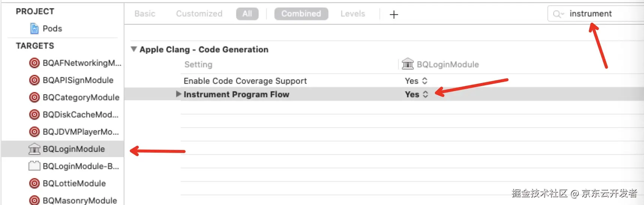The image size is (644, 205).
Task: Show Customized build settings
Action: (199, 14)
